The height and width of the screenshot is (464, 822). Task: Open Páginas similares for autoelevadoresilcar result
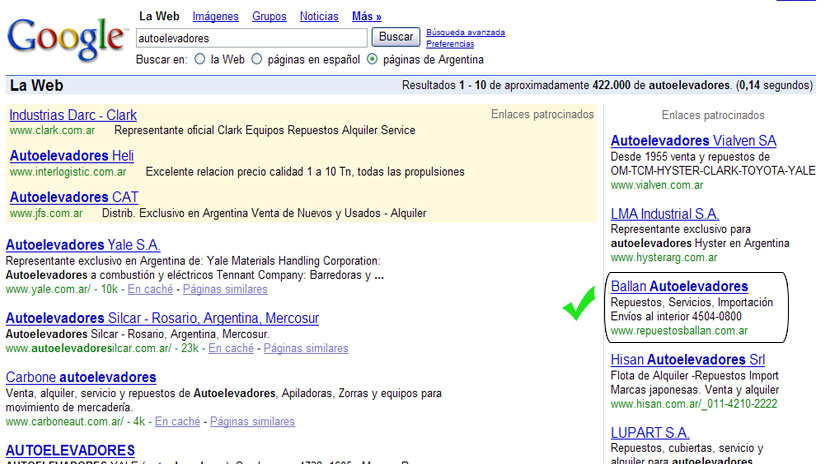[x=306, y=348]
